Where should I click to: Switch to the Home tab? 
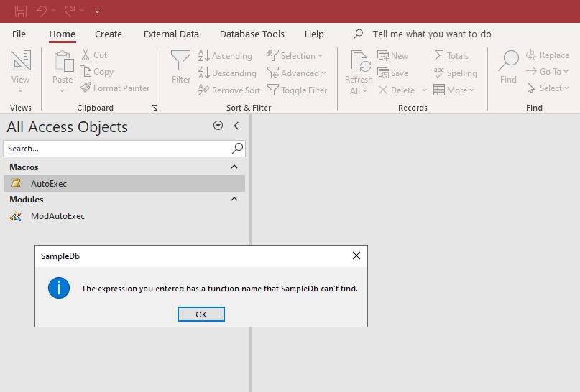pos(62,34)
